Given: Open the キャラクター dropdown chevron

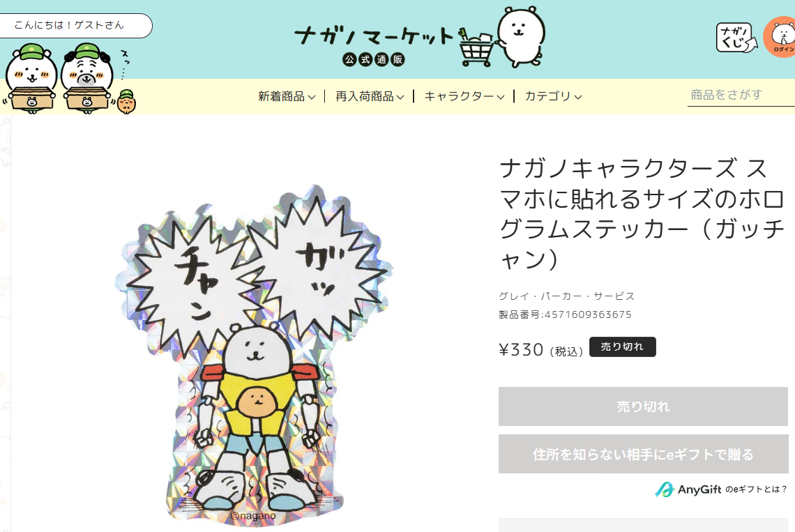Looking at the screenshot, I should (x=501, y=97).
